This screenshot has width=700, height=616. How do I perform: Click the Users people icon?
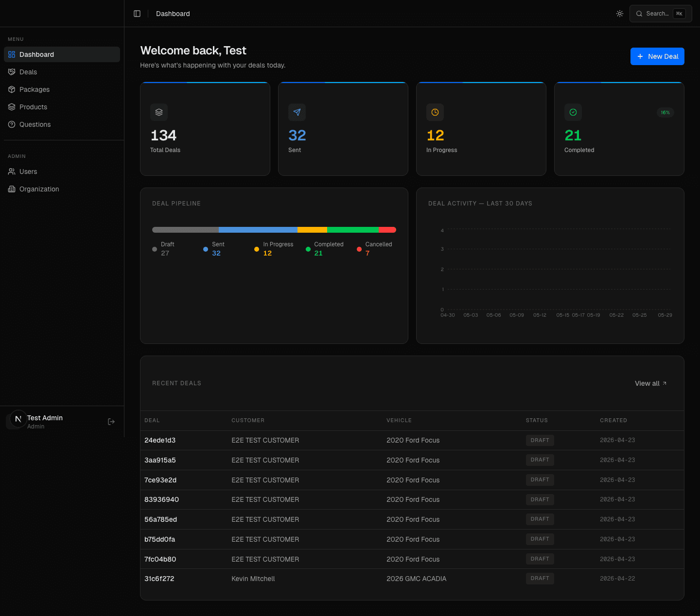12,171
